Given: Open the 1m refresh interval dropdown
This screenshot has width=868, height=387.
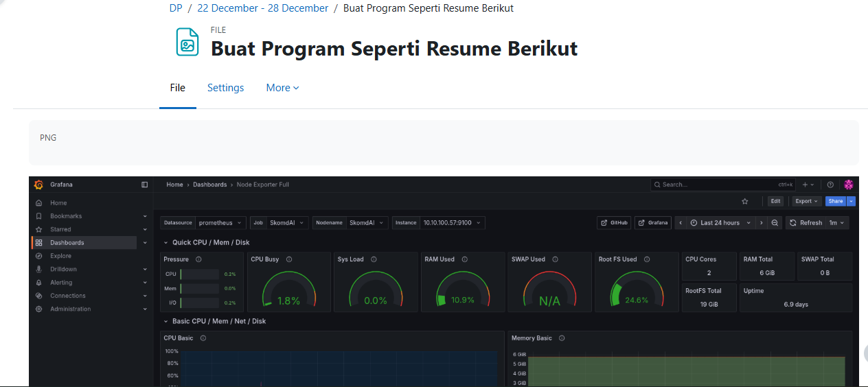Looking at the screenshot, I should [837, 223].
